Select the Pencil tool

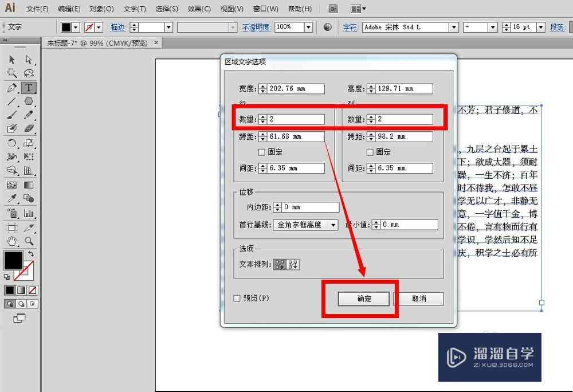pyautogui.click(x=29, y=115)
